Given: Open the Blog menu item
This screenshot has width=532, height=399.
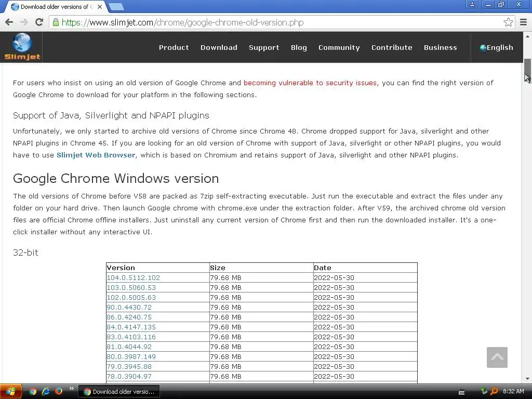Looking at the screenshot, I should tap(299, 47).
